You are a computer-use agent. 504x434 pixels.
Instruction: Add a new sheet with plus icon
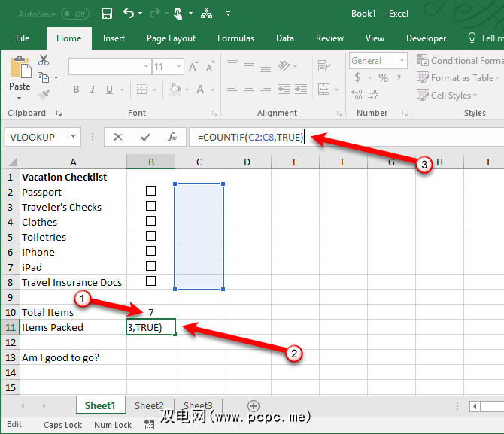253,406
